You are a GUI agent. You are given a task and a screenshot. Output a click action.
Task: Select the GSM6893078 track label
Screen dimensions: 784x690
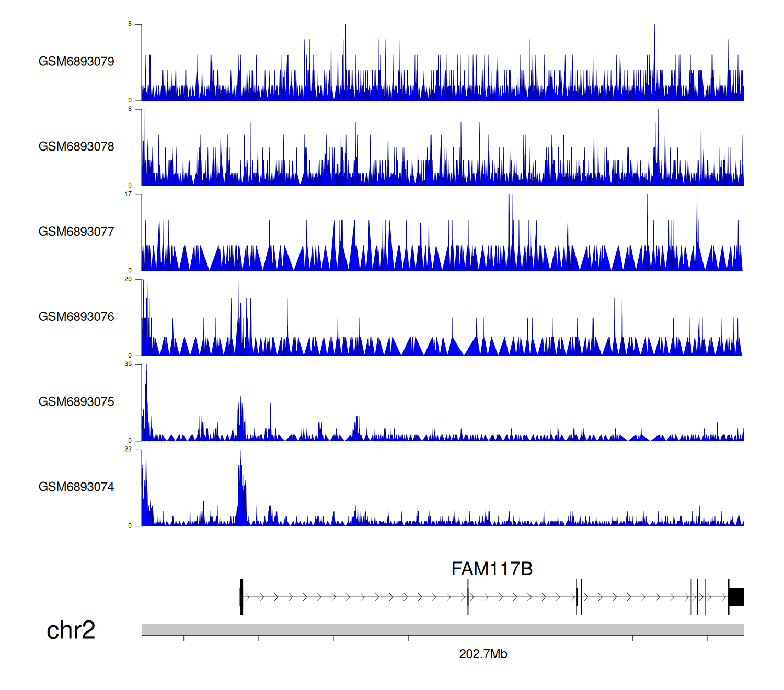pyautogui.click(x=76, y=147)
